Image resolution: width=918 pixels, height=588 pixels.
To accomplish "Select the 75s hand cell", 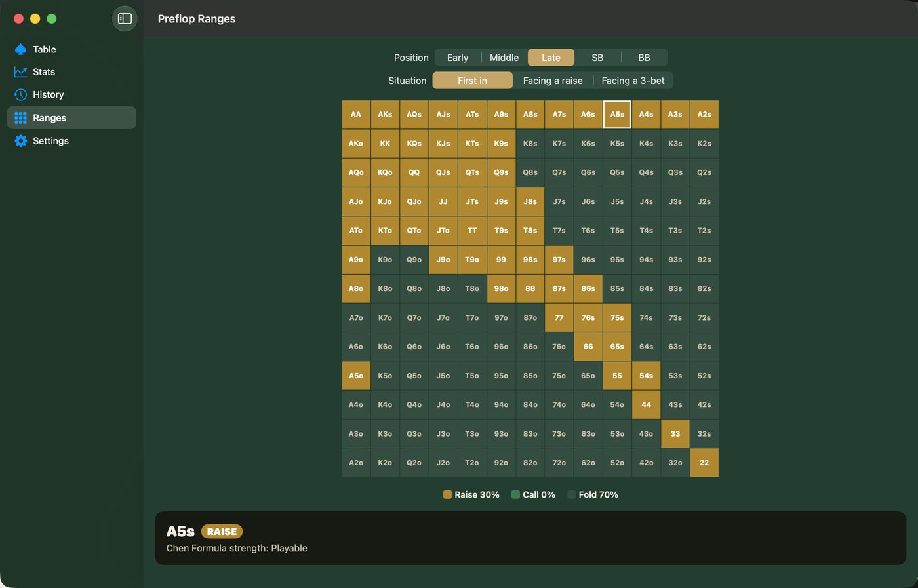I will 617,318.
